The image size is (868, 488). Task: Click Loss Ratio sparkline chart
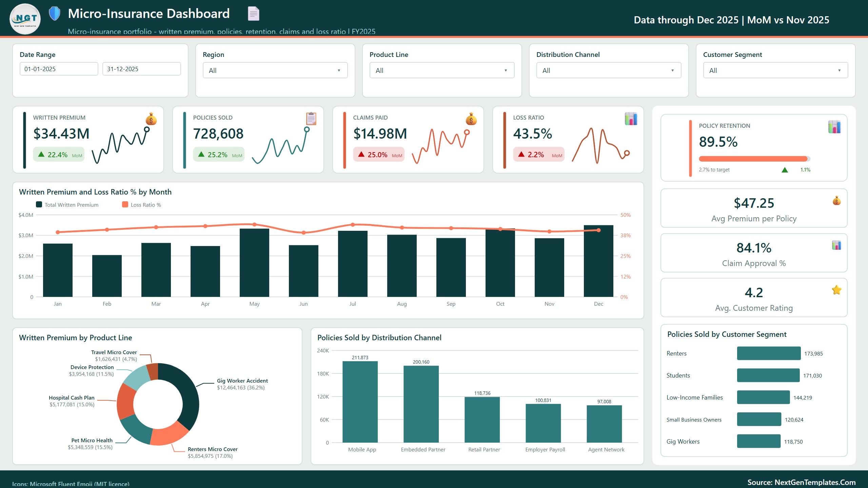[x=601, y=145]
